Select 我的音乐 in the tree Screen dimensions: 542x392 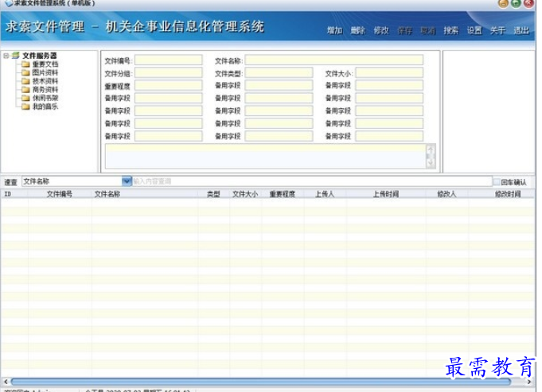click(45, 107)
